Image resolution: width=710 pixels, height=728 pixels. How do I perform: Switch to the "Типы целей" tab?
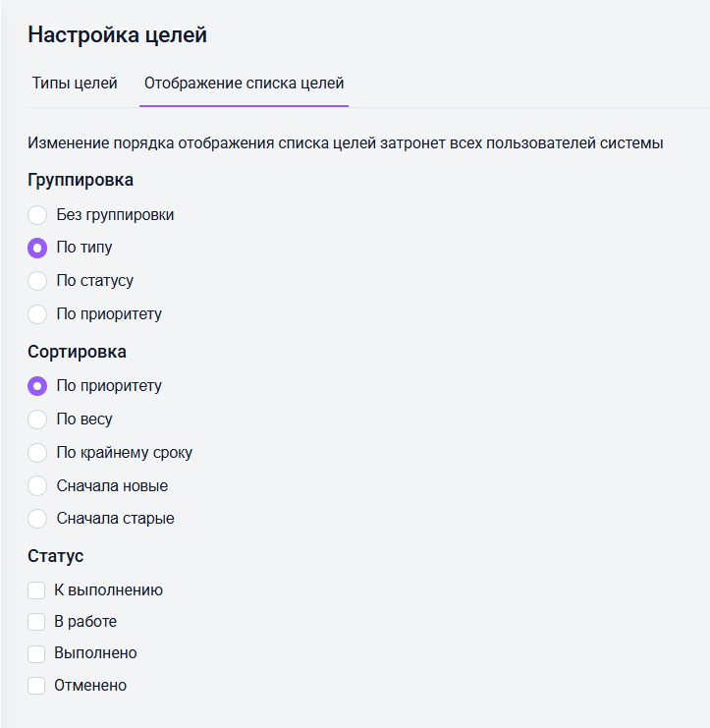[75, 84]
